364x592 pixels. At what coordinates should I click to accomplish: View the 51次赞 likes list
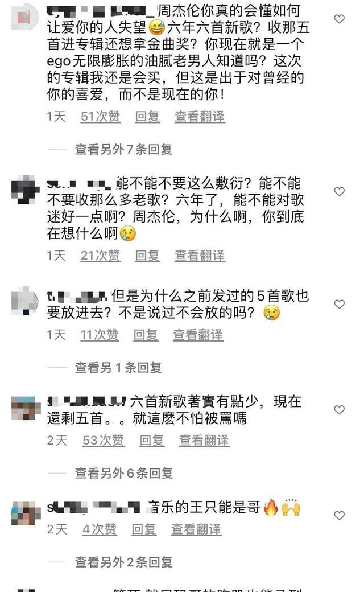pos(100,117)
